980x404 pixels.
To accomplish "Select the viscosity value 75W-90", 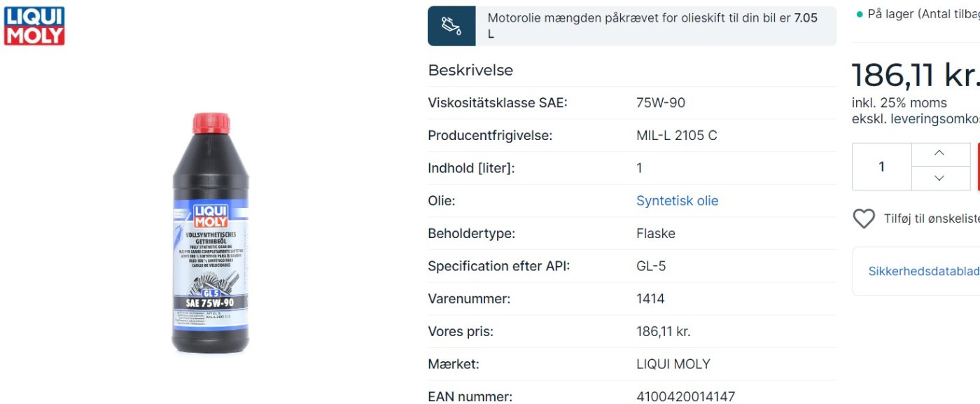I will click(x=661, y=103).
